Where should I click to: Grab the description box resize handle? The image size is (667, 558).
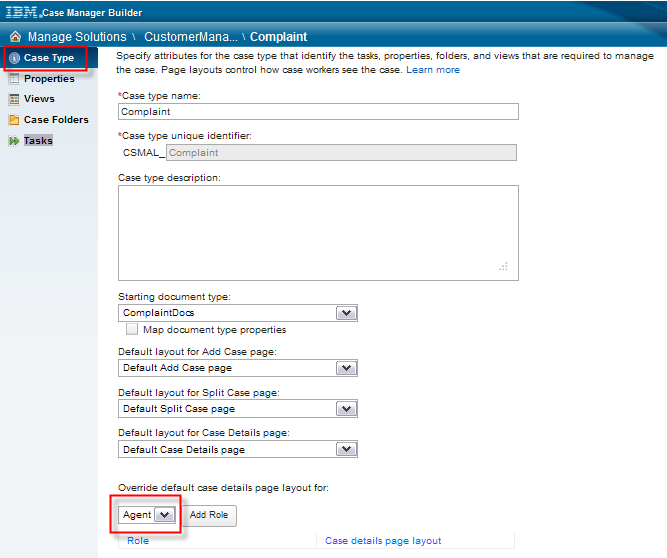pyautogui.click(x=504, y=267)
